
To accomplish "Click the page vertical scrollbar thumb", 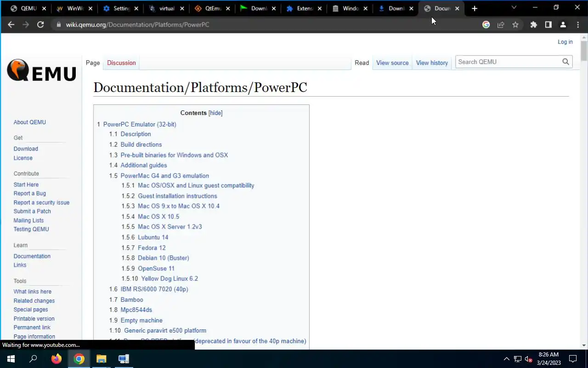I will point(584,52).
